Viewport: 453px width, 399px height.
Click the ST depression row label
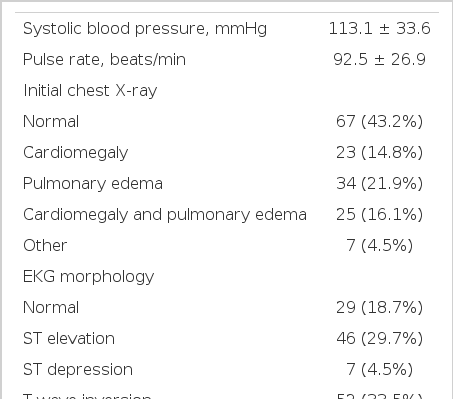[x=78, y=370]
